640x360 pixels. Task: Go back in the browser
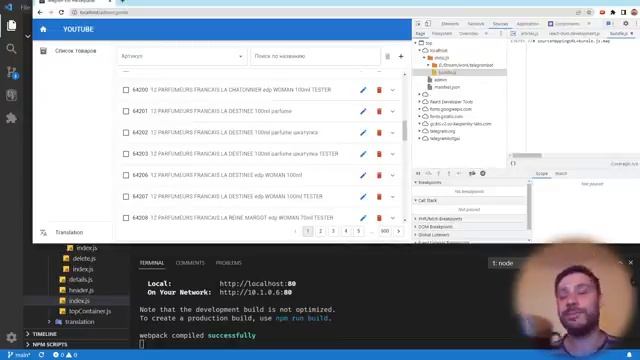click(x=40, y=12)
